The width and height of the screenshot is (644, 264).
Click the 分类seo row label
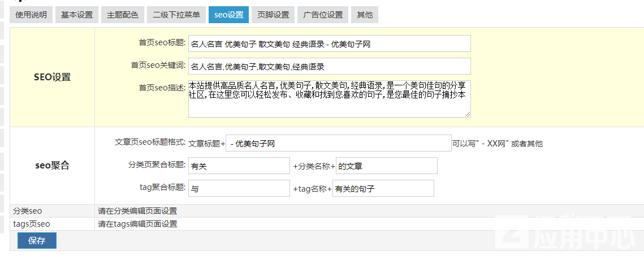pyautogui.click(x=28, y=211)
